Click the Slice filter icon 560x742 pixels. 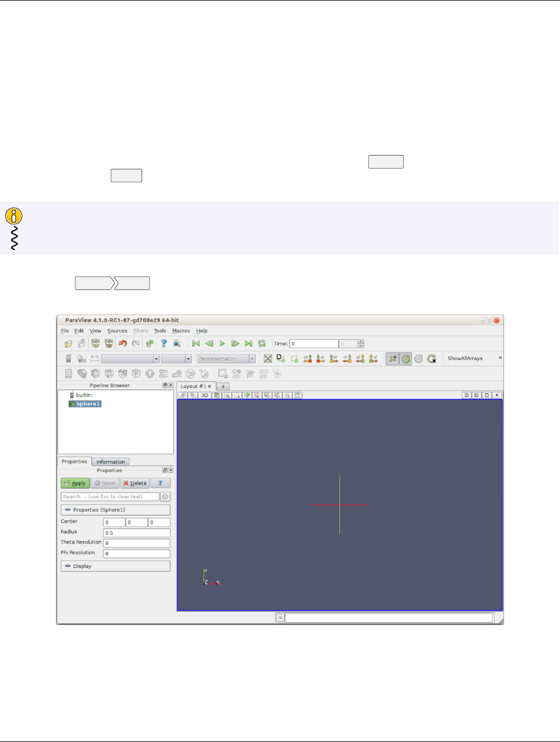point(109,374)
